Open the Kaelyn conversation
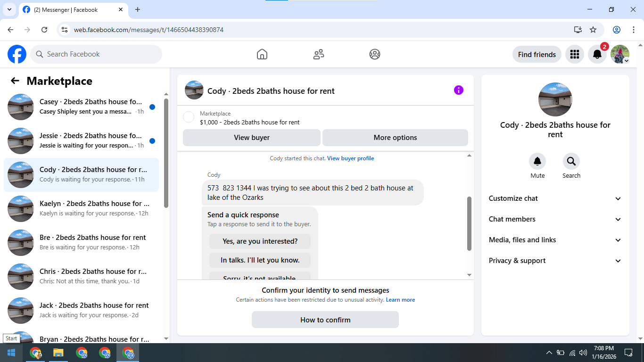This screenshot has width=644, height=362. tap(81, 209)
